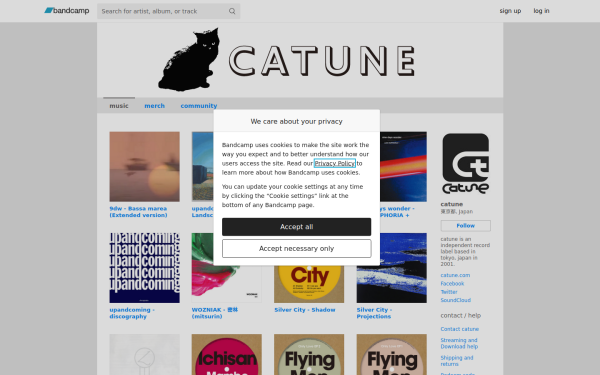
Task: Open the Silver City - Shadow title link
Action: pos(305,310)
